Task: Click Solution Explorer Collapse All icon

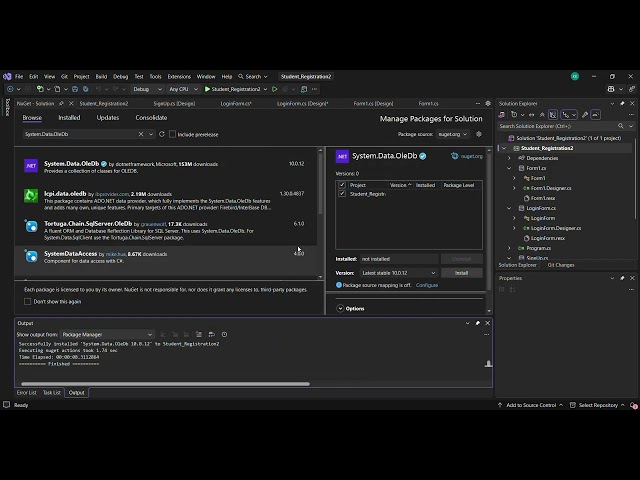Action: click(542, 115)
